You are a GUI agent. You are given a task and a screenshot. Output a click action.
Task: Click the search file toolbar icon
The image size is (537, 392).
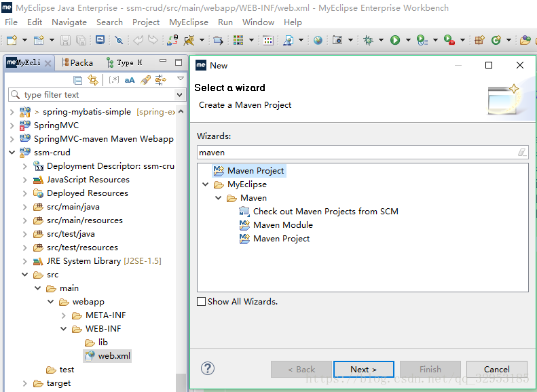click(288, 40)
